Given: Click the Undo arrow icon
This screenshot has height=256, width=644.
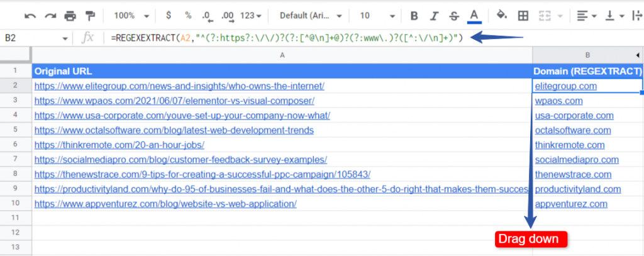Looking at the screenshot, I should coord(30,16).
